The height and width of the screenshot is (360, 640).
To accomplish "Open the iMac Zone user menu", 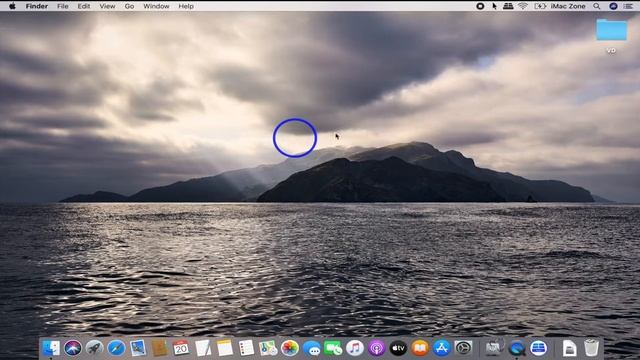I will 568,6.
